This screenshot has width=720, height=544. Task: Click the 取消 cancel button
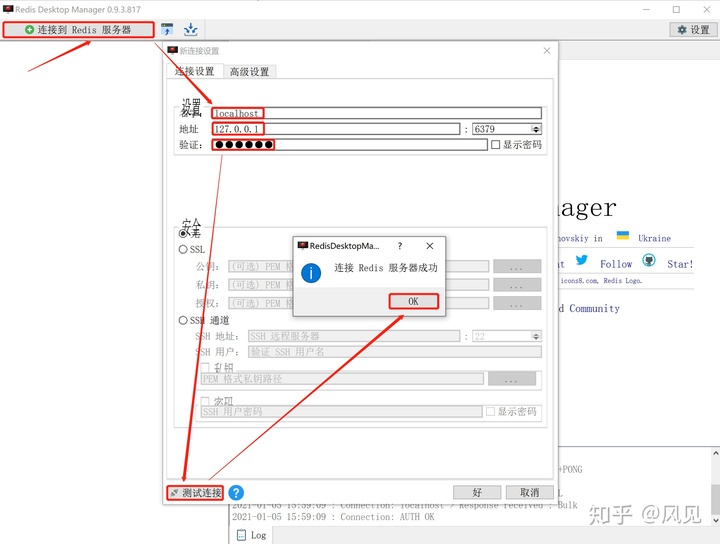pos(529,493)
